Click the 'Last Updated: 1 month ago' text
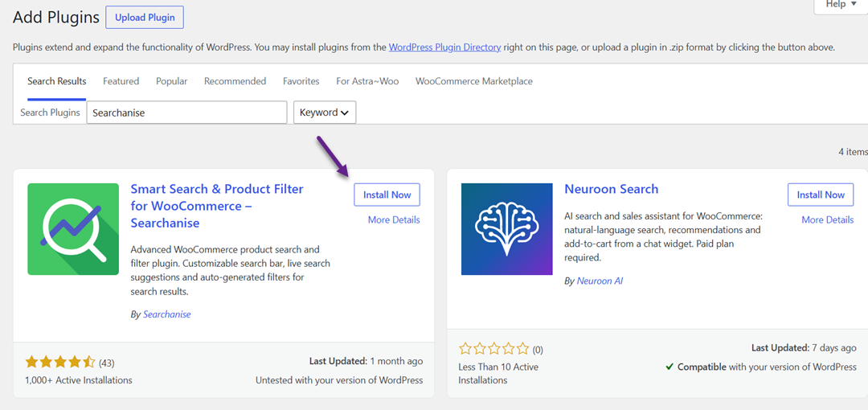868x410 pixels. click(366, 361)
